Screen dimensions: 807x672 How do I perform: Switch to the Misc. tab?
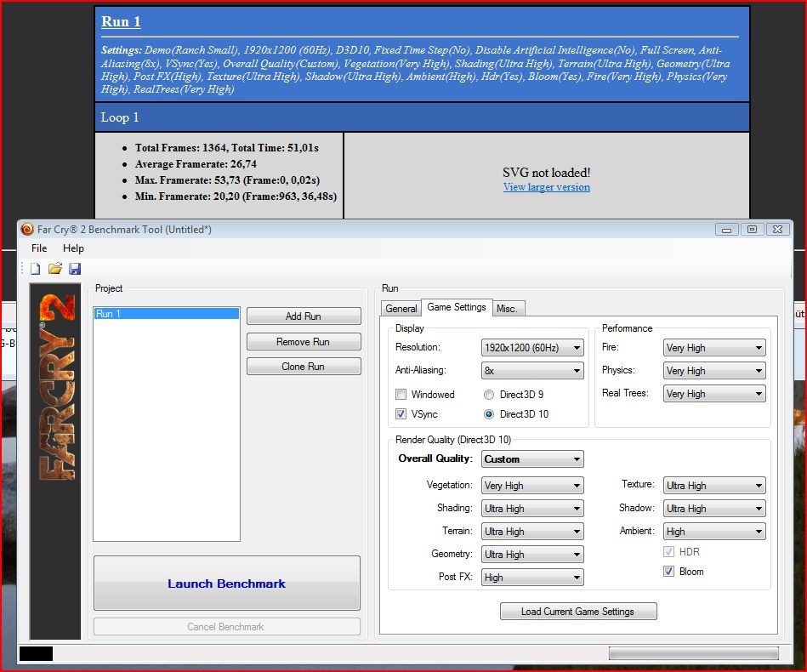(x=508, y=309)
